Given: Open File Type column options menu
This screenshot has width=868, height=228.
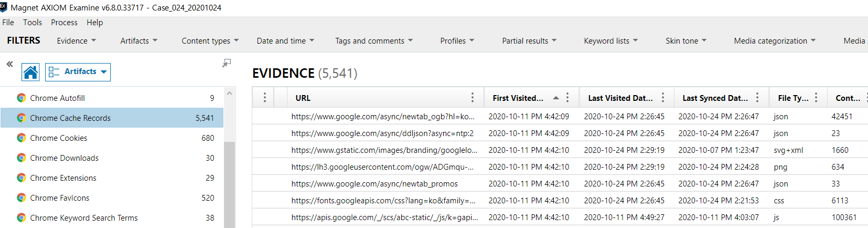Looking at the screenshot, I should pos(816,98).
